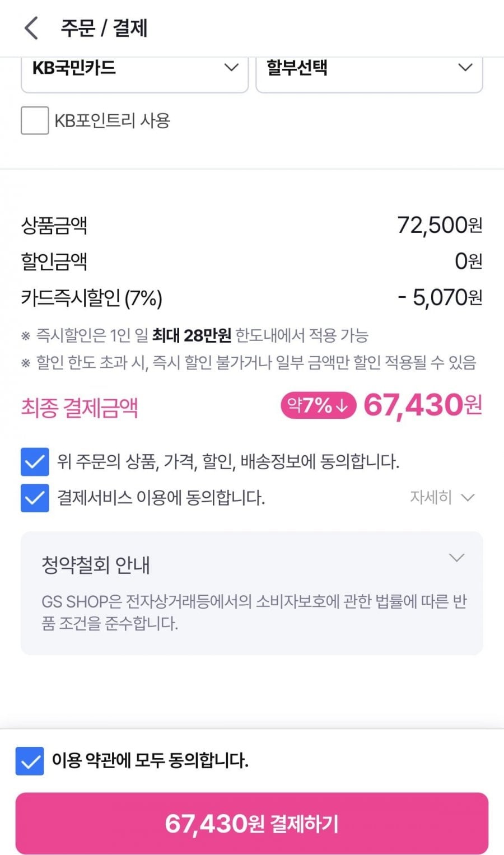Expand the 자세히 details link
This screenshot has height=855, width=504.
442,497
